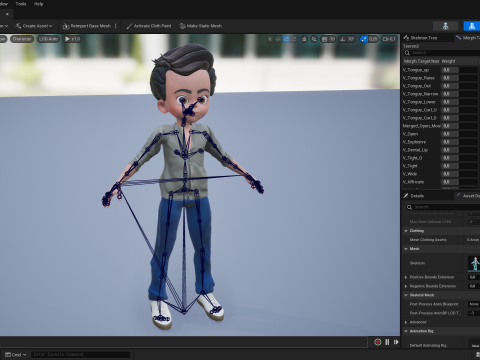Open grid snap size value 10
The height and width of the screenshot is (360, 480).
pyautogui.click(x=332, y=39)
